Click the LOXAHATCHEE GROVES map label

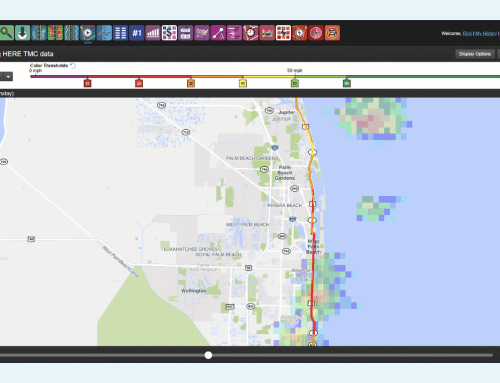click(x=191, y=249)
